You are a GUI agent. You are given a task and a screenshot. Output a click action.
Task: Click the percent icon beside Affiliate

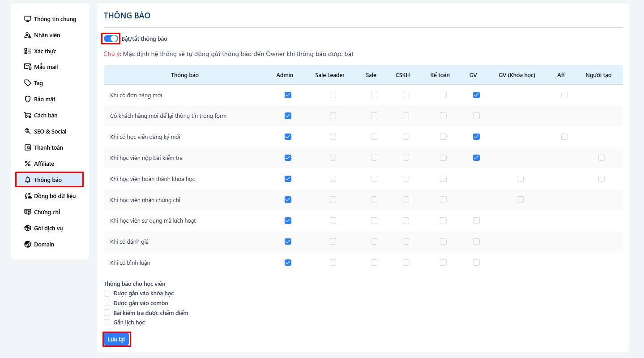(28, 164)
